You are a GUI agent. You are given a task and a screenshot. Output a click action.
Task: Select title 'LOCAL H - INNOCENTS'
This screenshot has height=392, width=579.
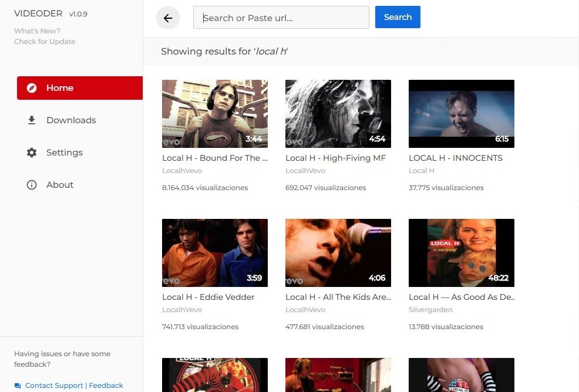click(456, 158)
